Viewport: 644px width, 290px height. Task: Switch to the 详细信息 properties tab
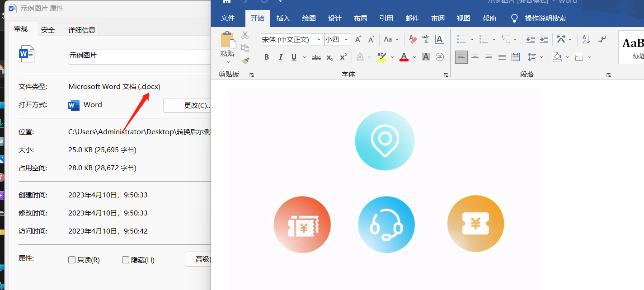tap(81, 29)
